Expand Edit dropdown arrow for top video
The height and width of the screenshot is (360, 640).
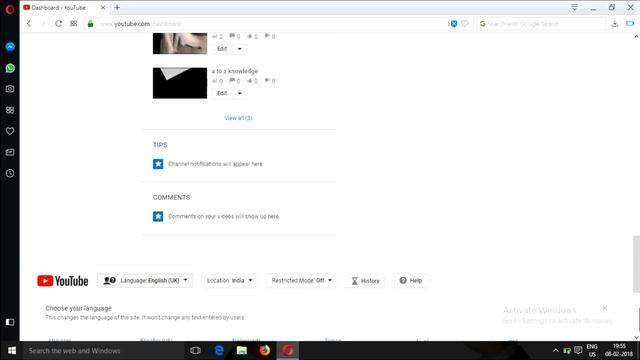coord(240,49)
